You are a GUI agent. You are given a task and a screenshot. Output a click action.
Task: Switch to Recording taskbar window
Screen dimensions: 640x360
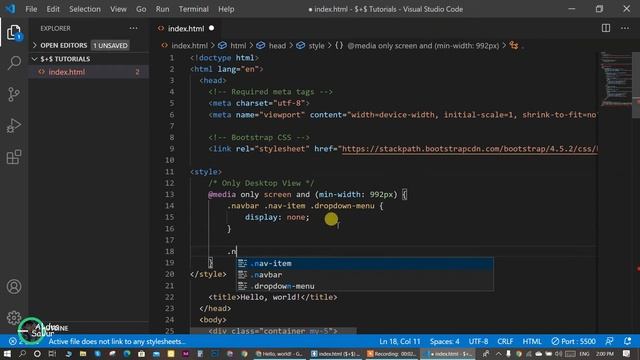[x=391, y=353]
